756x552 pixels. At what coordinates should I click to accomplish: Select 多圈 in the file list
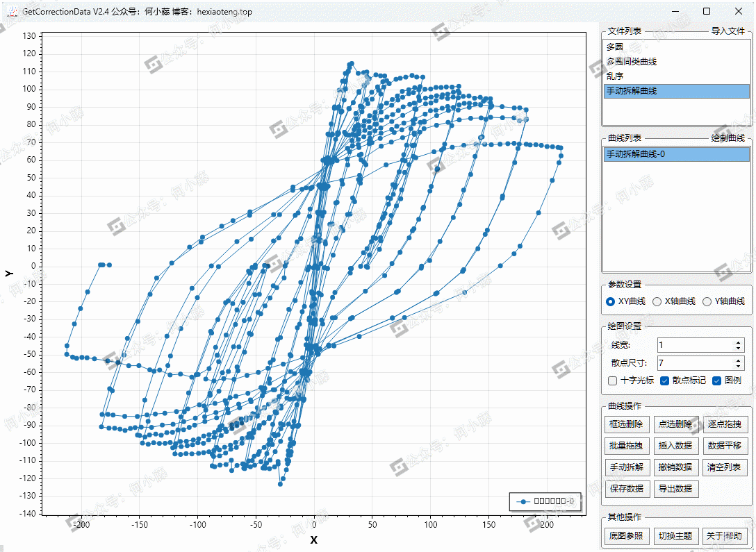pos(615,47)
